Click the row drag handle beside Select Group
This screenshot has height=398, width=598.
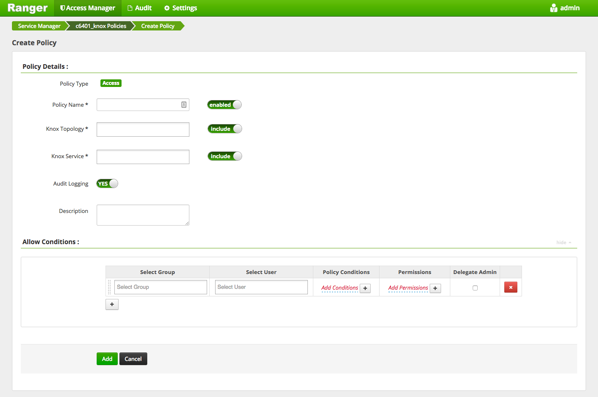tap(109, 287)
